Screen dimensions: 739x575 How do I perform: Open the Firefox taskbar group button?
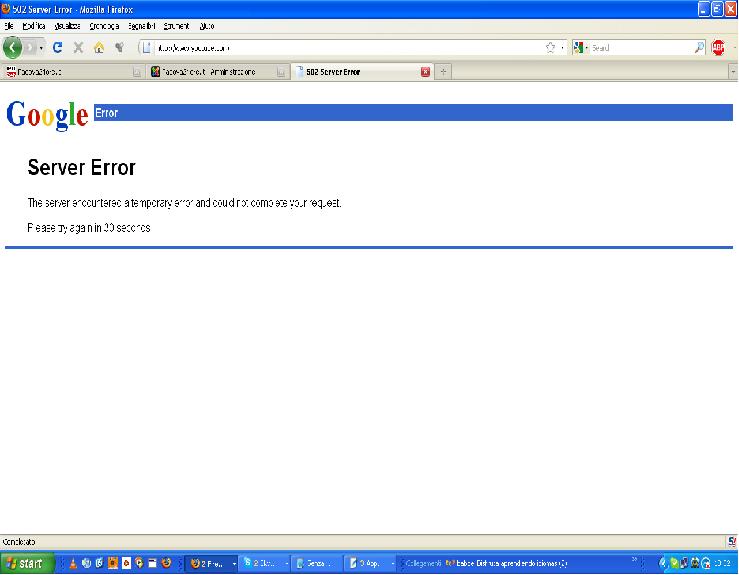tap(211, 563)
